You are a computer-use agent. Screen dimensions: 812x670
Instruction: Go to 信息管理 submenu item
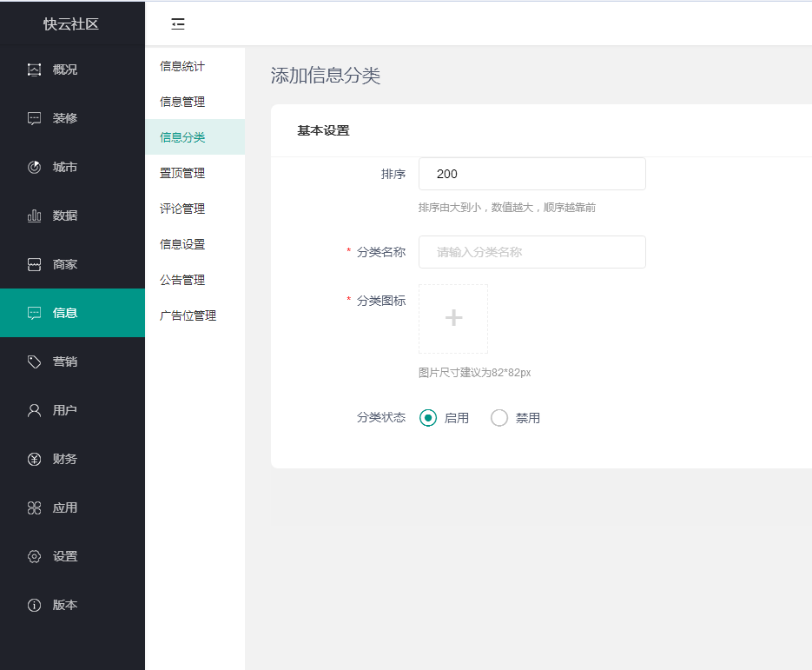pos(182,102)
